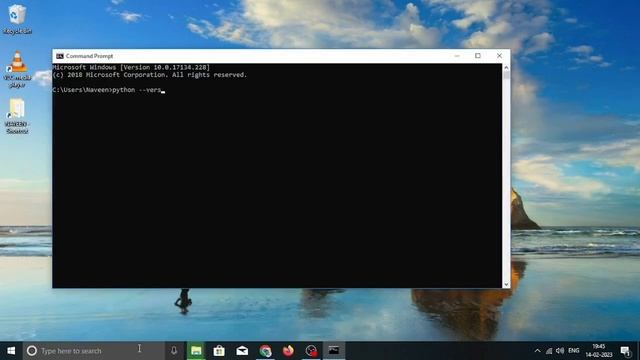Open the green File Explorer taskbar app
This screenshot has width=640, height=360.
[x=196, y=351]
